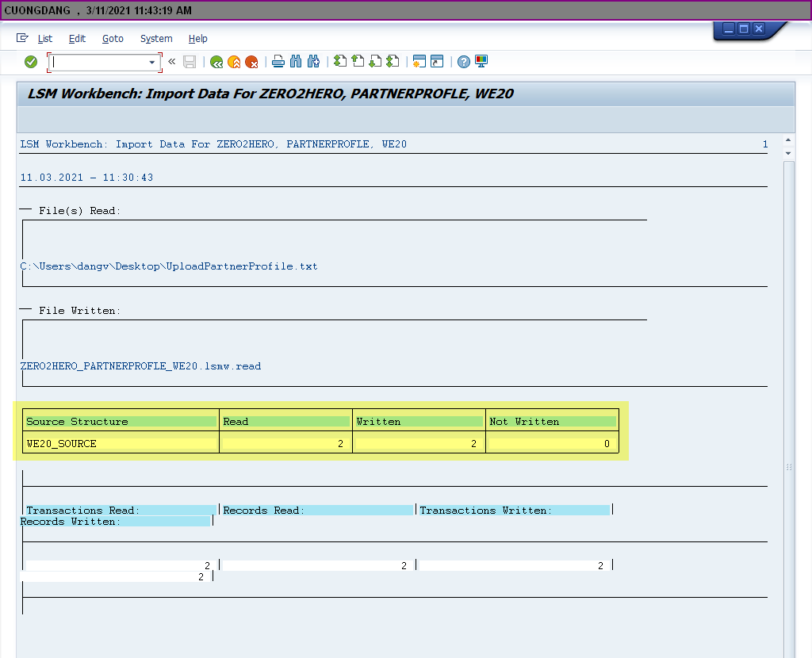
Task: Open the window control menu icon
Action: [x=22, y=38]
